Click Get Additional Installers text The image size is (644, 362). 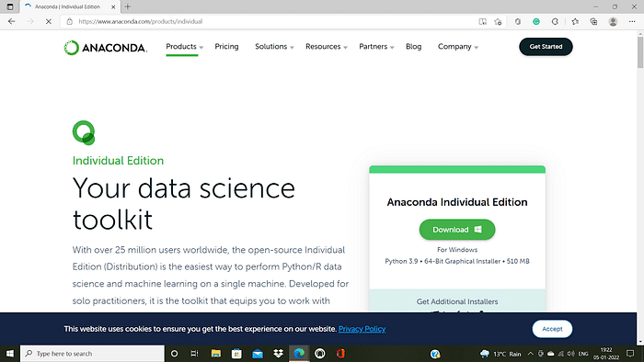point(456,301)
